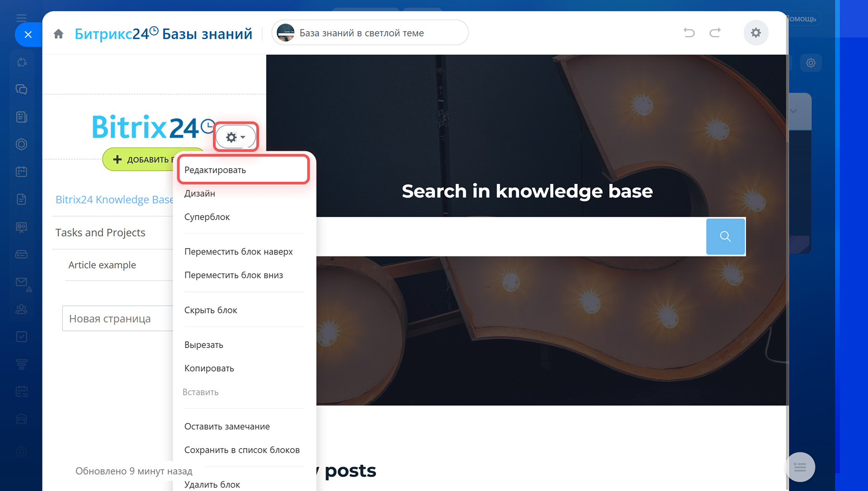Click the home icon in editor header
This screenshot has width=868, height=491.
click(x=58, y=34)
